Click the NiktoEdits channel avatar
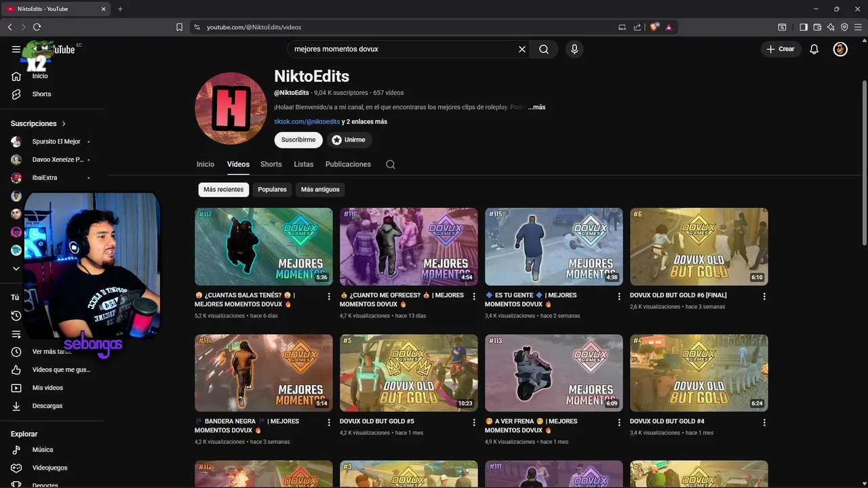Viewport: 868px width, 488px height. [x=231, y=108]
